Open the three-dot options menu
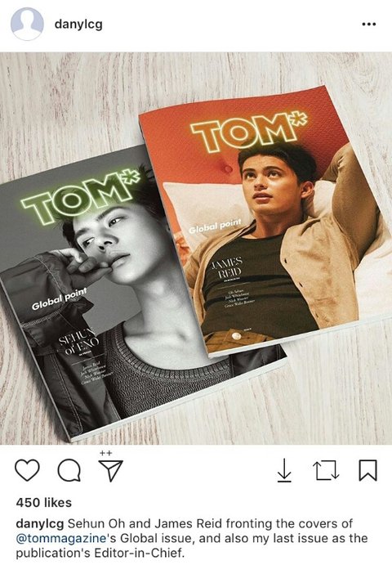This screenshot has height=565, width=392. 369,25
